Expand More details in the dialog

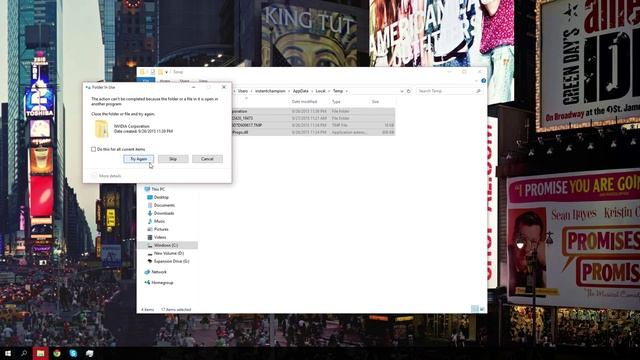click(x=106, y=176)
